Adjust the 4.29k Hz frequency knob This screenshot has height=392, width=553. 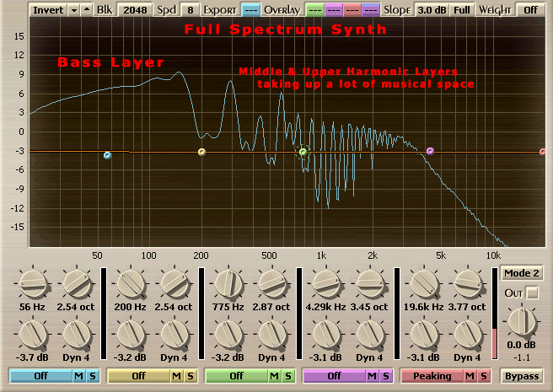pos(326,283)
